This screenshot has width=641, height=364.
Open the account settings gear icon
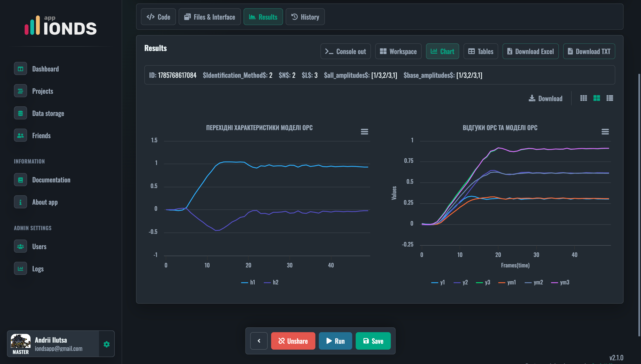click(106, 344)
